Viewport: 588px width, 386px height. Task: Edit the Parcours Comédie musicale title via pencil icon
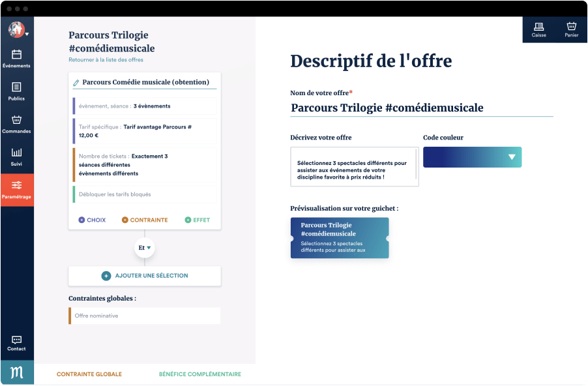[77, 82]
